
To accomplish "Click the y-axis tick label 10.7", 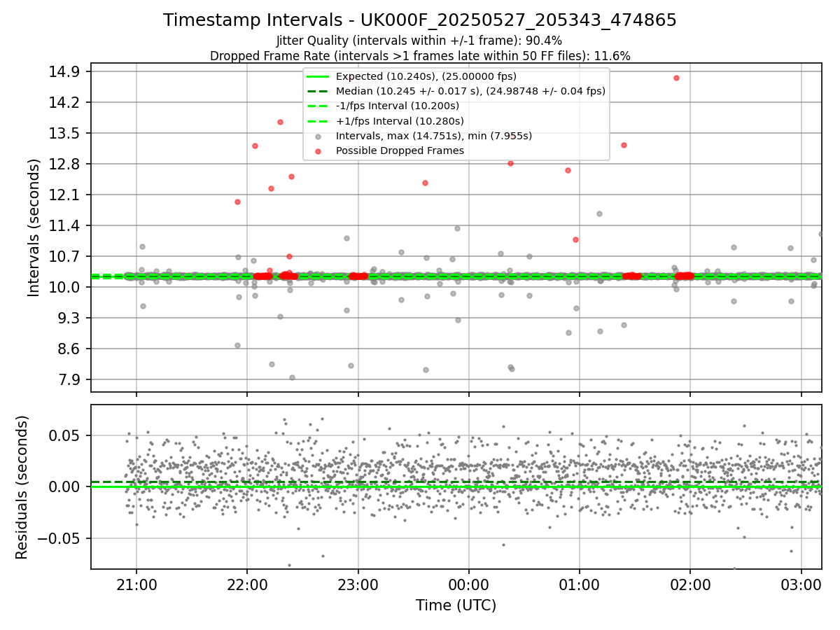I will click(66, 256).
